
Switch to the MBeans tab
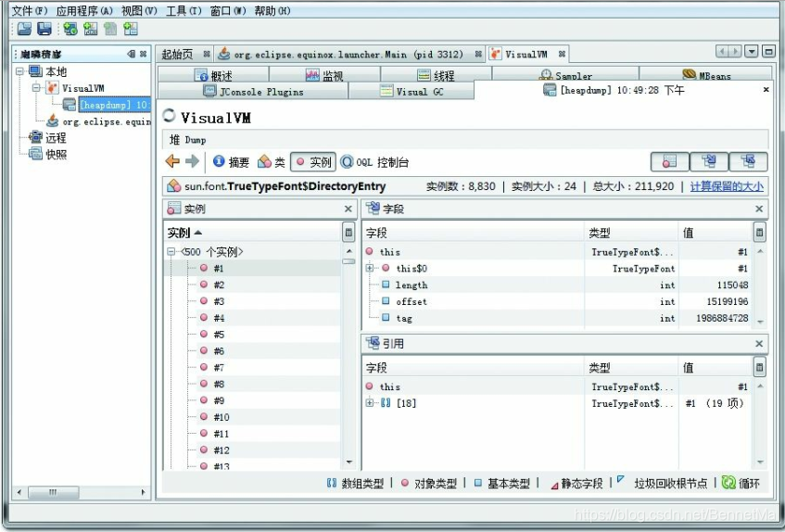point(706,76)
